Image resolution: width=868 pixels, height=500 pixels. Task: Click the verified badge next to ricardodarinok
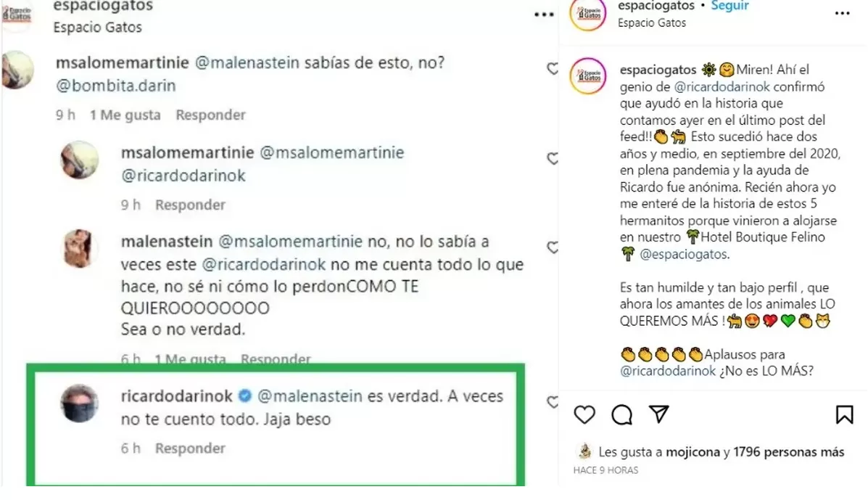(243, 396)
